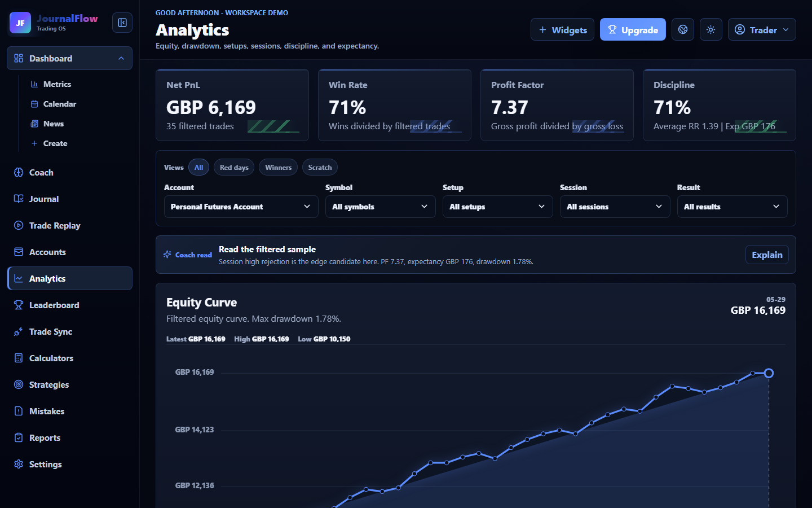The image size is (812, 508).
Task: Click the 'Latest GBP 16,169' stat
Action: pyautogui.click(x=196, y=339)
